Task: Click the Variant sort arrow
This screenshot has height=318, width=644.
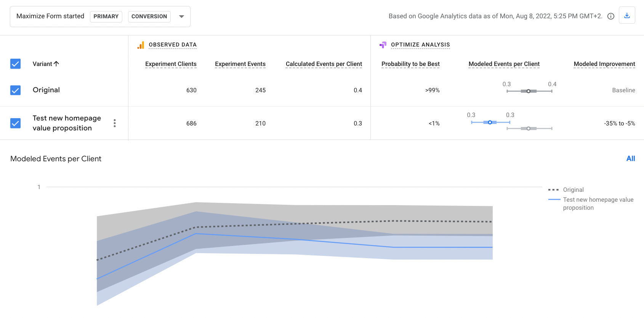Action: [x=56, y=64]
